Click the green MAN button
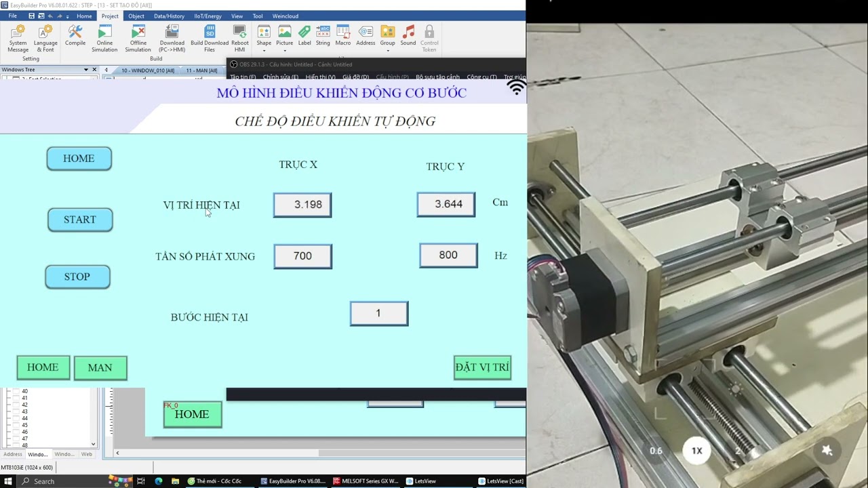The image size is (868, 488). (x=100, y=367)
